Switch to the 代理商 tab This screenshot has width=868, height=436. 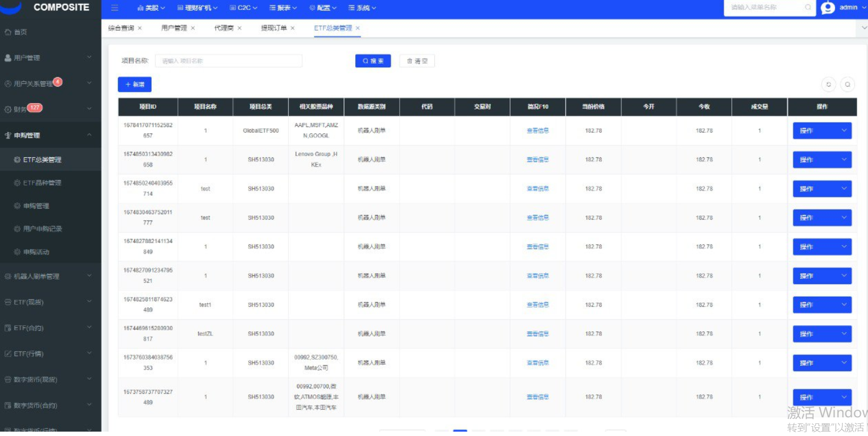coord(223,28)
